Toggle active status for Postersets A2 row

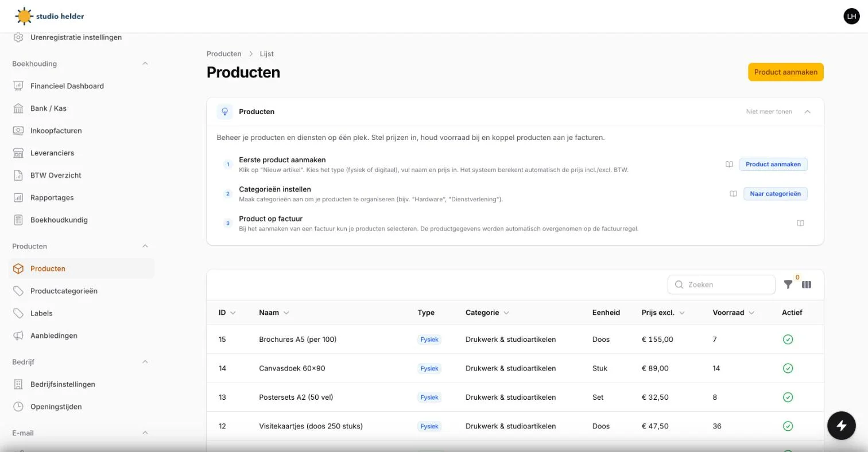pos(788,398)
